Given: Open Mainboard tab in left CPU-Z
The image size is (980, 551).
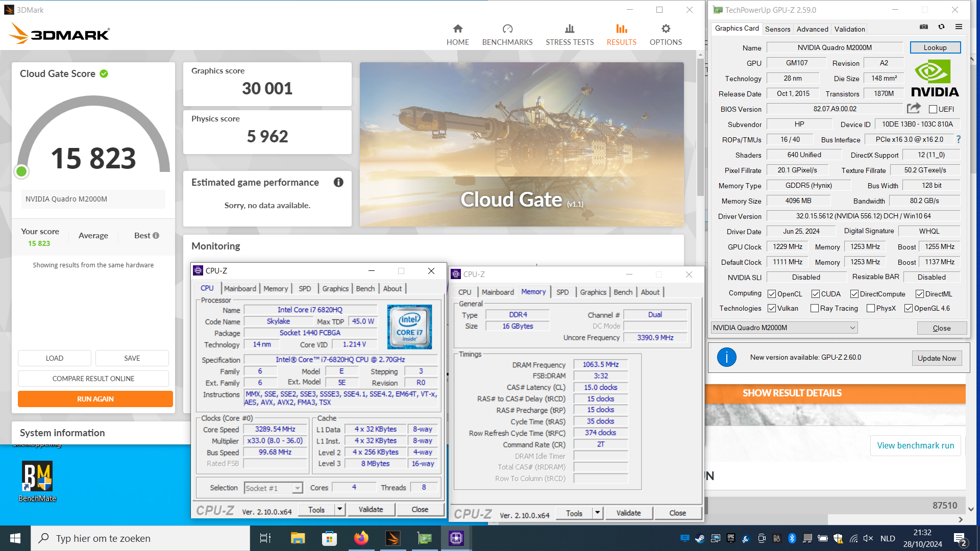Looking at the screenshot, I should (240, 288).
